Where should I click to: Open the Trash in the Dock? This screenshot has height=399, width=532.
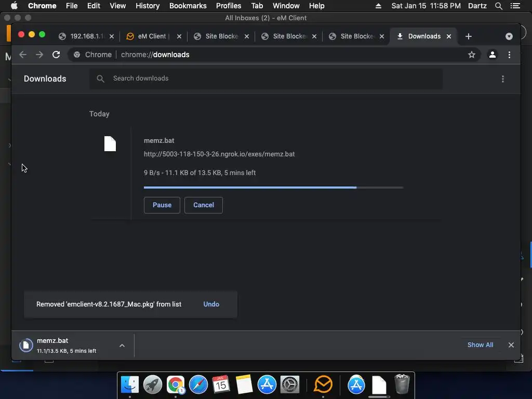(402, 384)
